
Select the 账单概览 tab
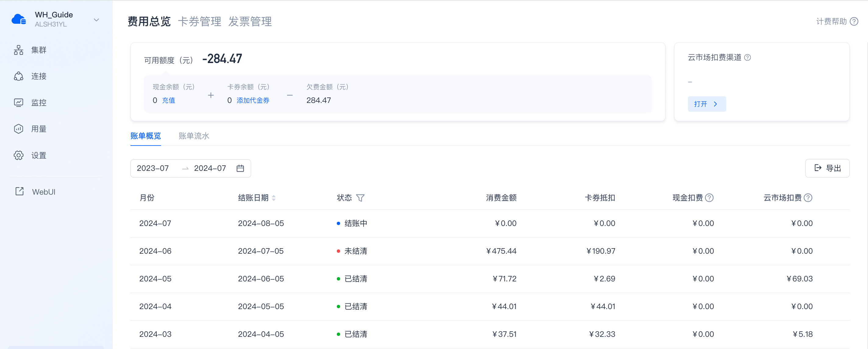[146, 136]
